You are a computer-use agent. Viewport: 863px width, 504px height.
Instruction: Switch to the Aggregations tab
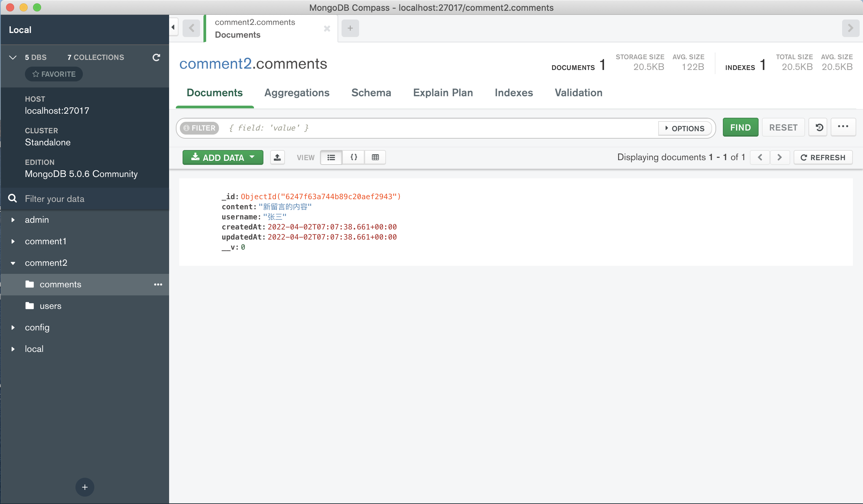pyautogui.click(x=296, y=93)
